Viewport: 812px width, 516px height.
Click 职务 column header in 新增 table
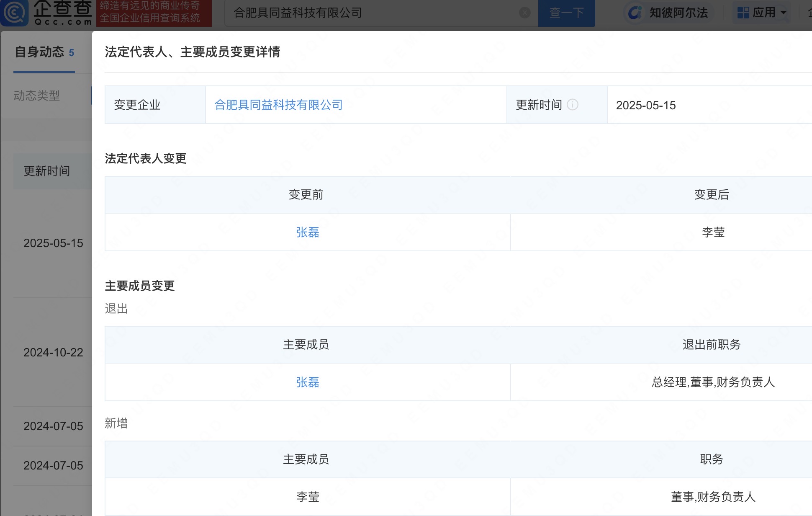[712, 459]
